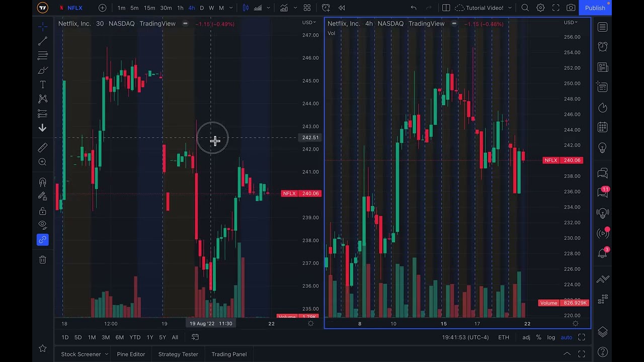Toggle percent scale mode
644x362 pixels.
pyautogui.click(x=538, y=337)
